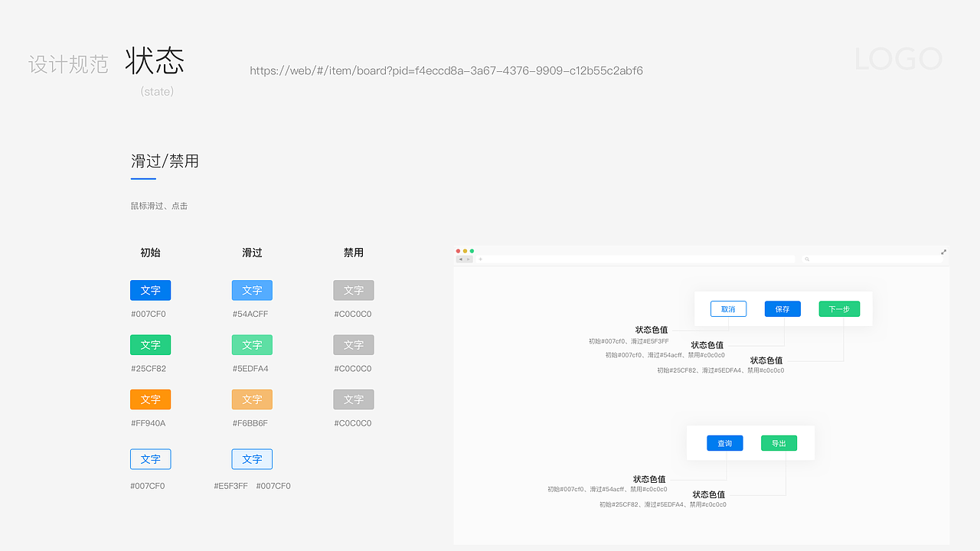Toggle fullscreen with the expand arrows icon

point(943,252)
